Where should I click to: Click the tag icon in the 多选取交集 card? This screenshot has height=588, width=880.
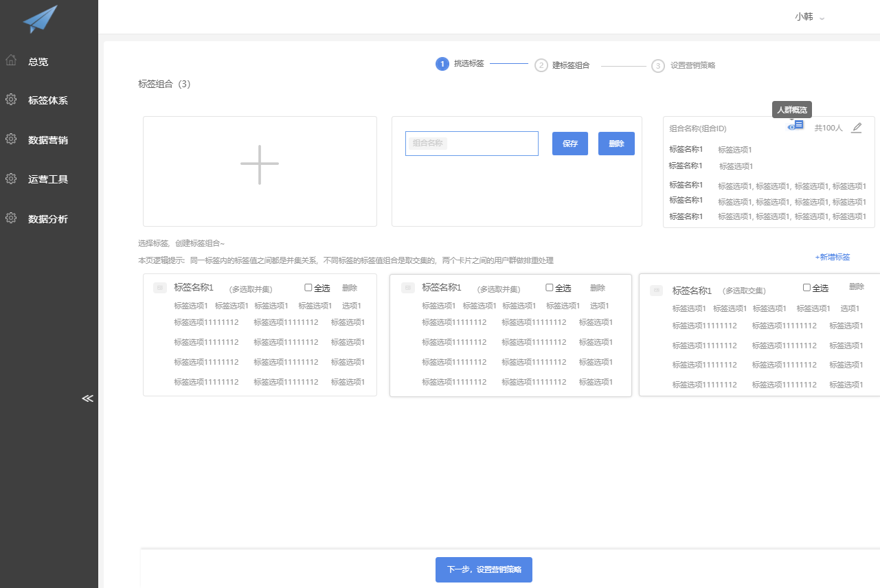click(x=657, y=291)
